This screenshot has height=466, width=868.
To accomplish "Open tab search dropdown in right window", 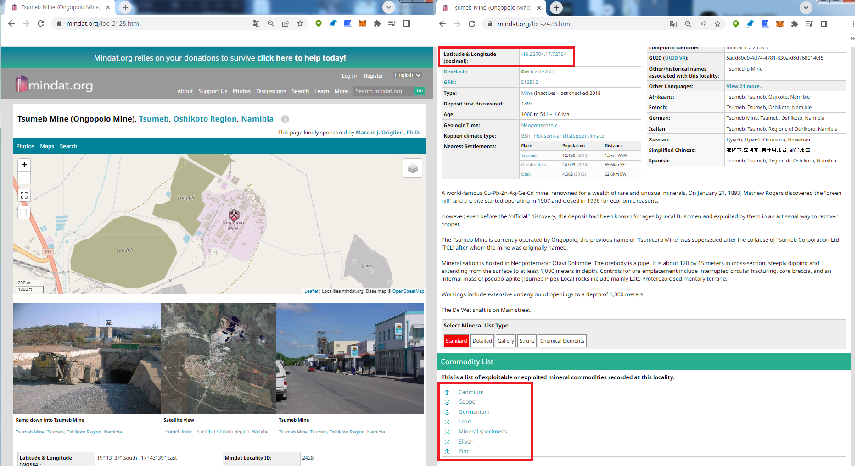I will pos(806,7).
